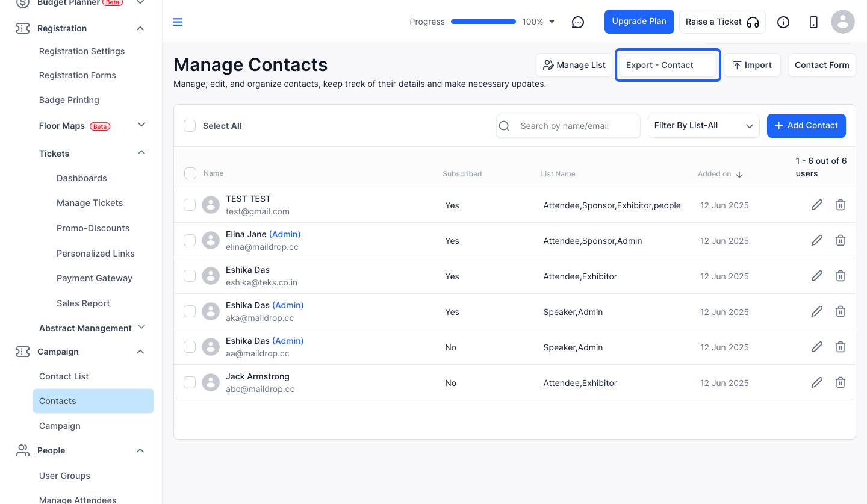Click the search magnifier icon
Screen dimensions: 867x504
pyautogui.click(x=505, y=126)
